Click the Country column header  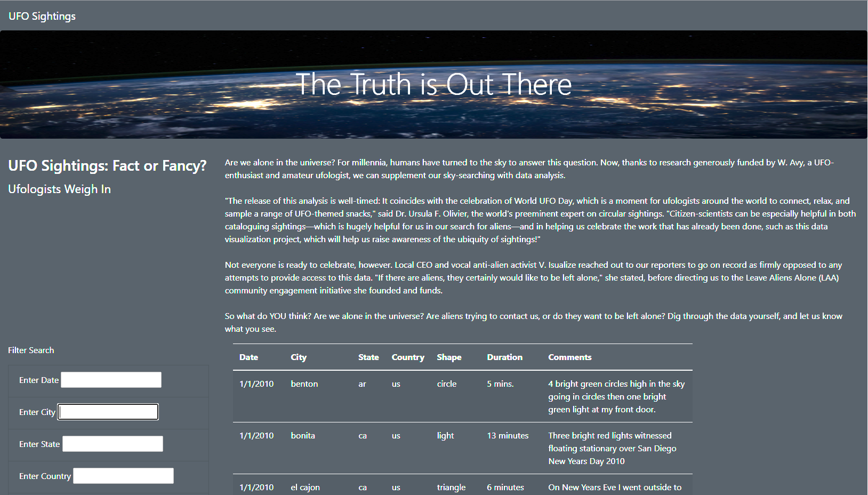[407, 357]
